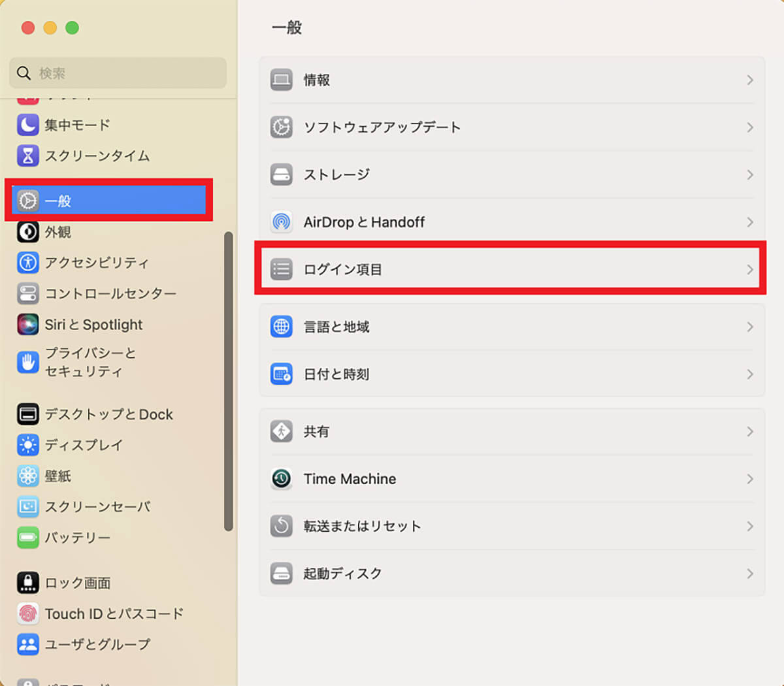Open 起動ディスク using its chevron

(x=749, y=574)
